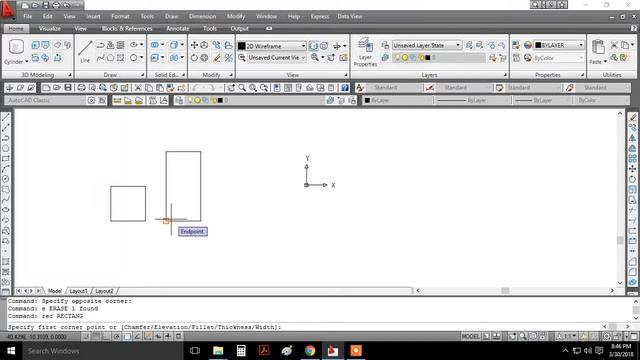Screen dimensions: 640x360
Task: Click the Erase tool in right modify toolbar
Action: (x=633, y=118)
